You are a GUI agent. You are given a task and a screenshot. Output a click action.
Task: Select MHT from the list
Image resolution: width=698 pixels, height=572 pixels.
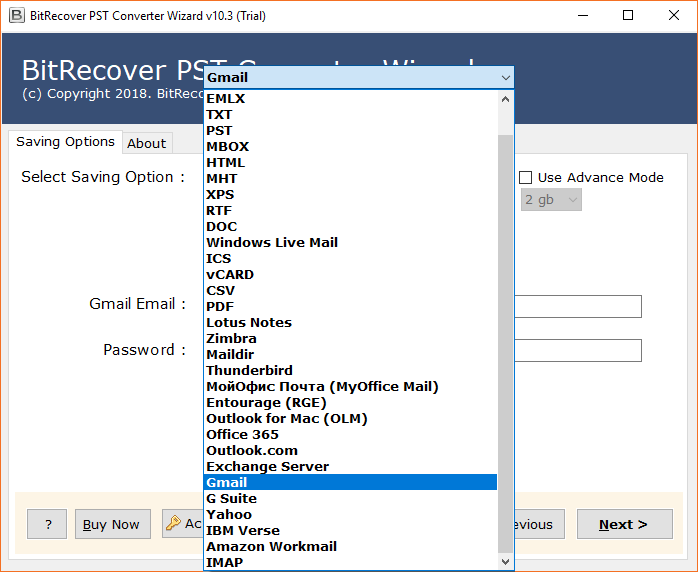350,178
